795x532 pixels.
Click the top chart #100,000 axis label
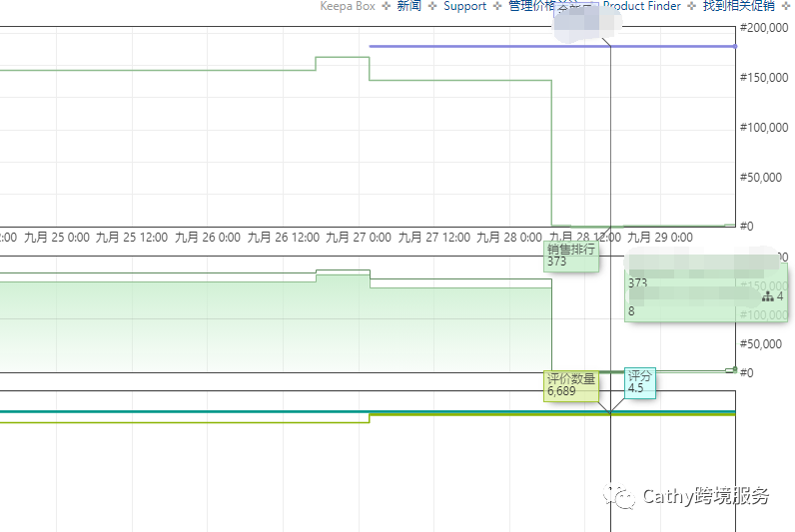(764, 127)
